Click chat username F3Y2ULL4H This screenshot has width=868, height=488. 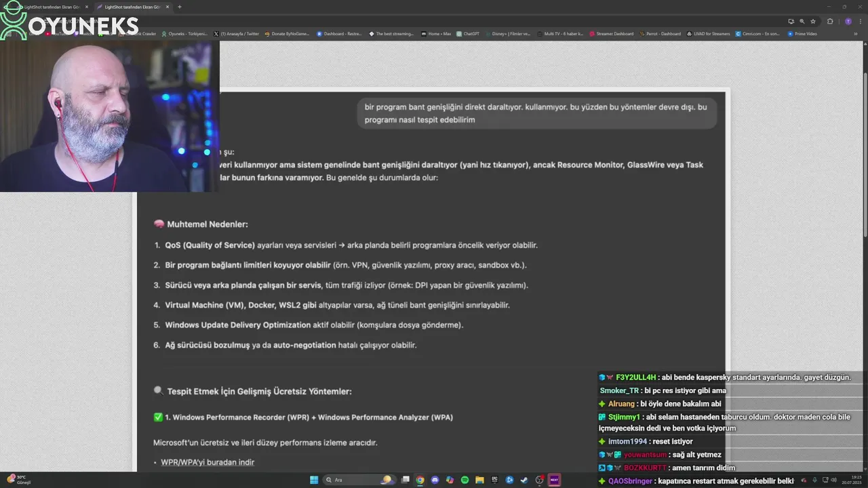point(636,378)
